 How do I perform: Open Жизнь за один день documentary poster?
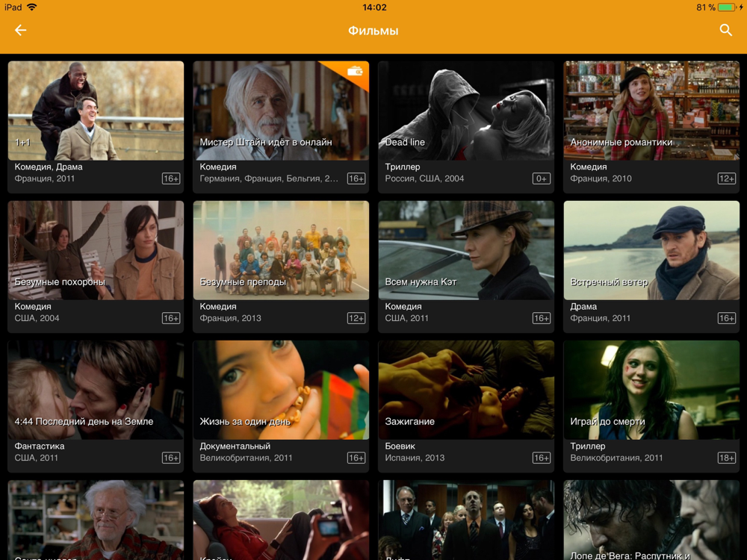click(281, 390)
